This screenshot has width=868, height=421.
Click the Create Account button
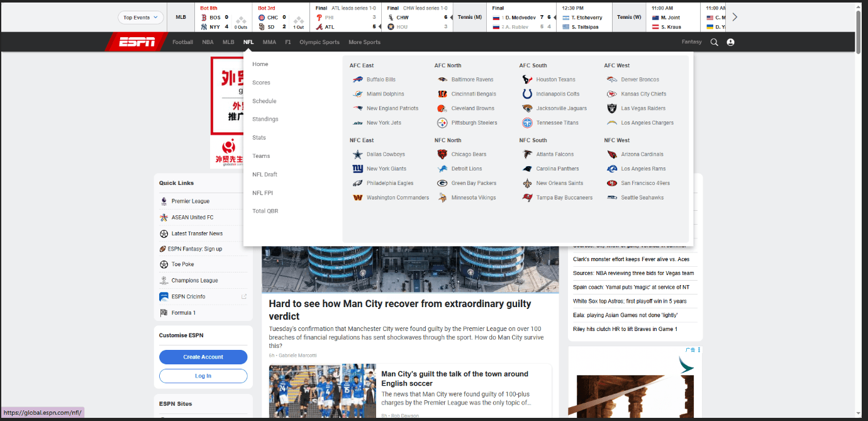coord(203,357)
